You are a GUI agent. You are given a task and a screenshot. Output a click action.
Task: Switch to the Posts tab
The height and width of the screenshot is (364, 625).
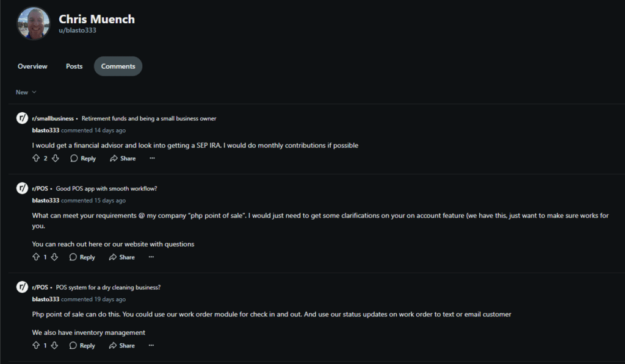click(74, 66)
